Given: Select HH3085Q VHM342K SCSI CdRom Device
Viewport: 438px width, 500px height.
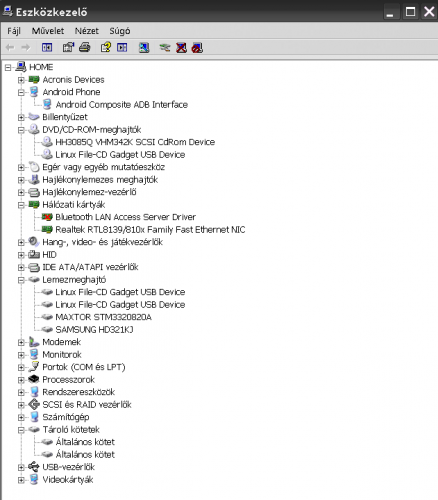Looking at the screenshot, I should 135,142.
